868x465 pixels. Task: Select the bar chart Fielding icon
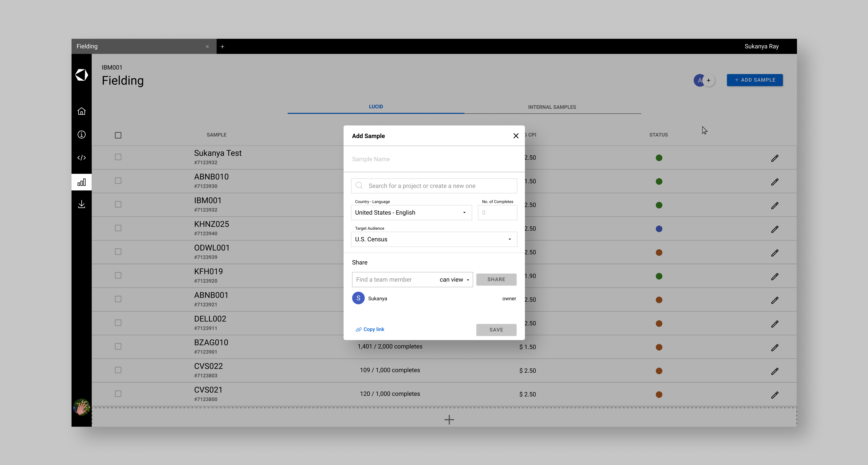tap(81, 182)
